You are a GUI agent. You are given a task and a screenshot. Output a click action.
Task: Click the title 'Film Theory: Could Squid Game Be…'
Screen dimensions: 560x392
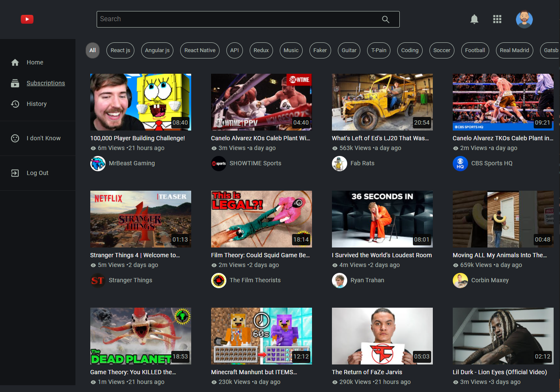tap(260, 255)
